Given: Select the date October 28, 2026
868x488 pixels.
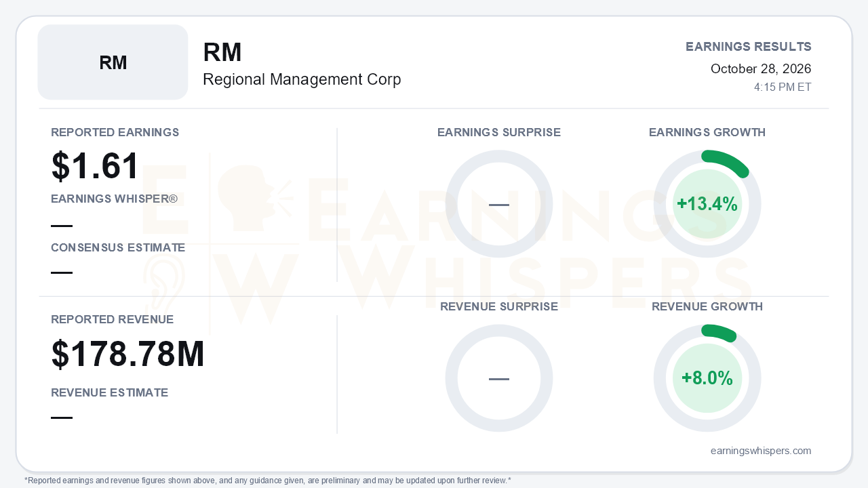Looking at the screenshot, I should pyautogui.click(x=761, y=68).
